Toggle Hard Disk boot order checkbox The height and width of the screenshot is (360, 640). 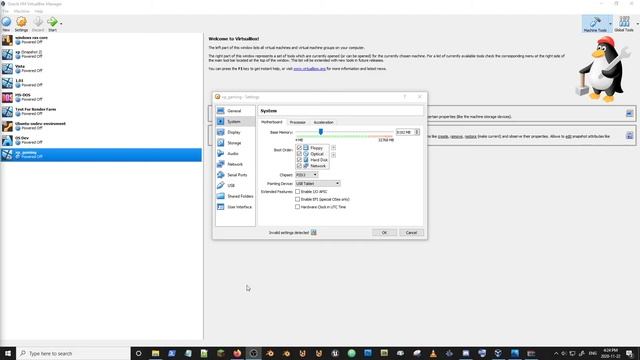(299, 160)
